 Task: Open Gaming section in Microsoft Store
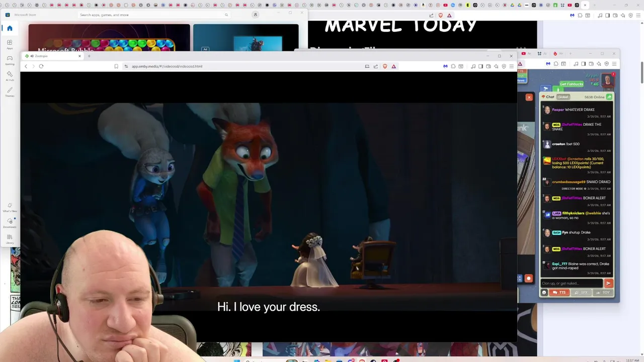[x=10, y=60]
